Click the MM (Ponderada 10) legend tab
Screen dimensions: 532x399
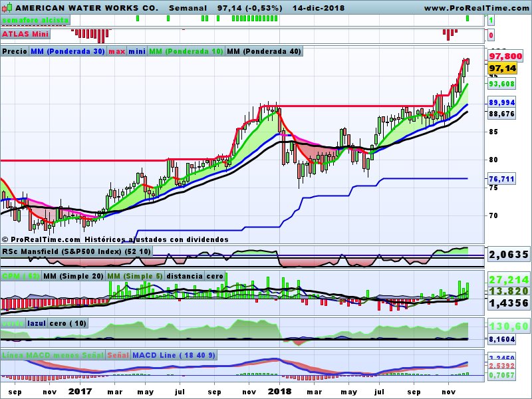click(x=186, y=51)
